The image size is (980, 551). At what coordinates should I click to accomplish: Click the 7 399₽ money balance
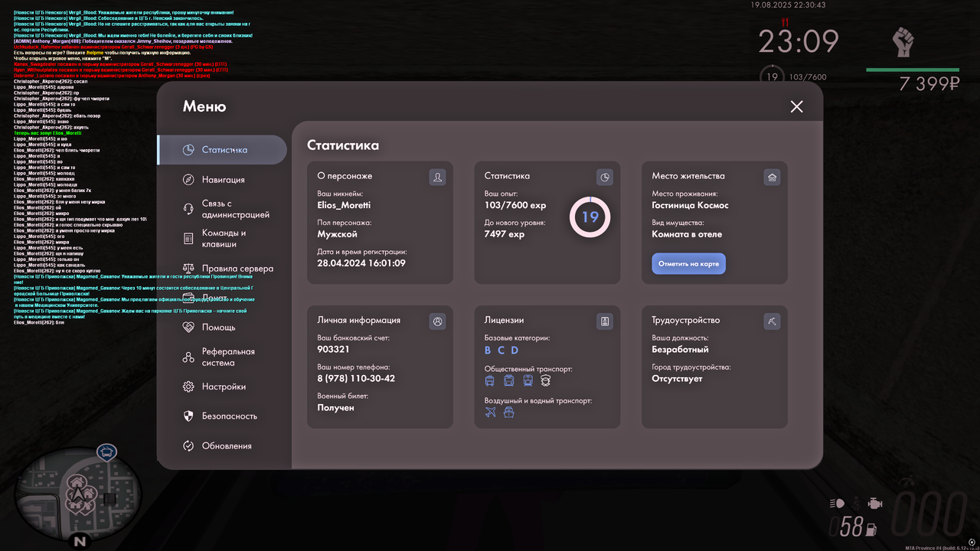point(929,84)
